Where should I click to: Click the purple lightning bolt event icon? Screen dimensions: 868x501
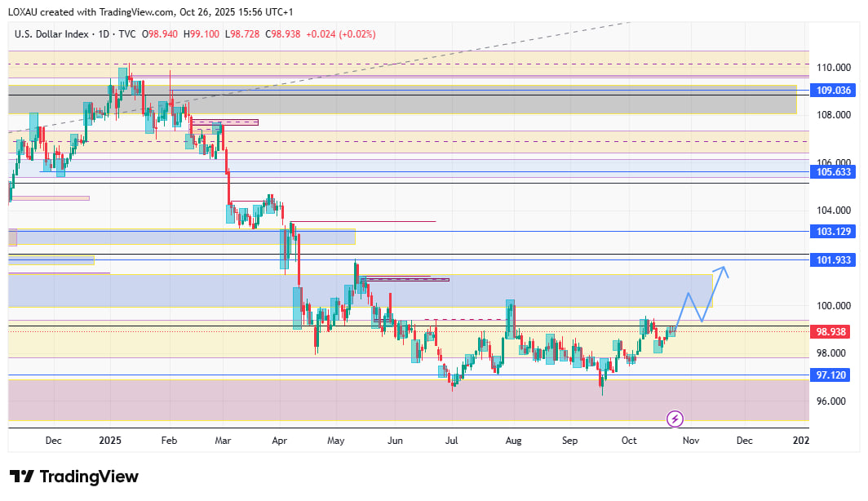pyautogui.click(x=675, y=419)
